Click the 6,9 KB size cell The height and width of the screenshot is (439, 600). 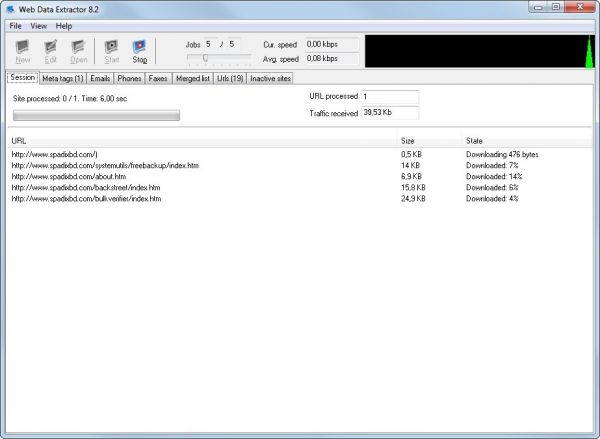click(411, 176)
